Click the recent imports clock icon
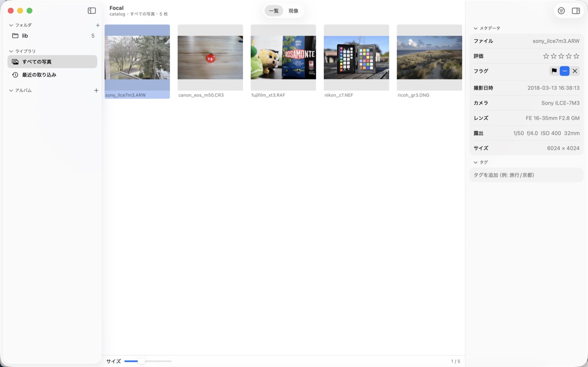 click(15, 75)
